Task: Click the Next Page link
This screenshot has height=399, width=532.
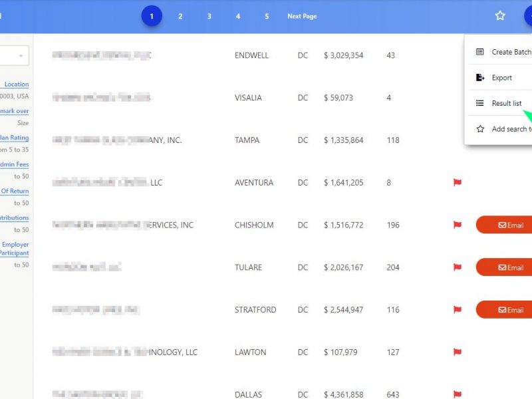Action: click(x=302, y=16)
